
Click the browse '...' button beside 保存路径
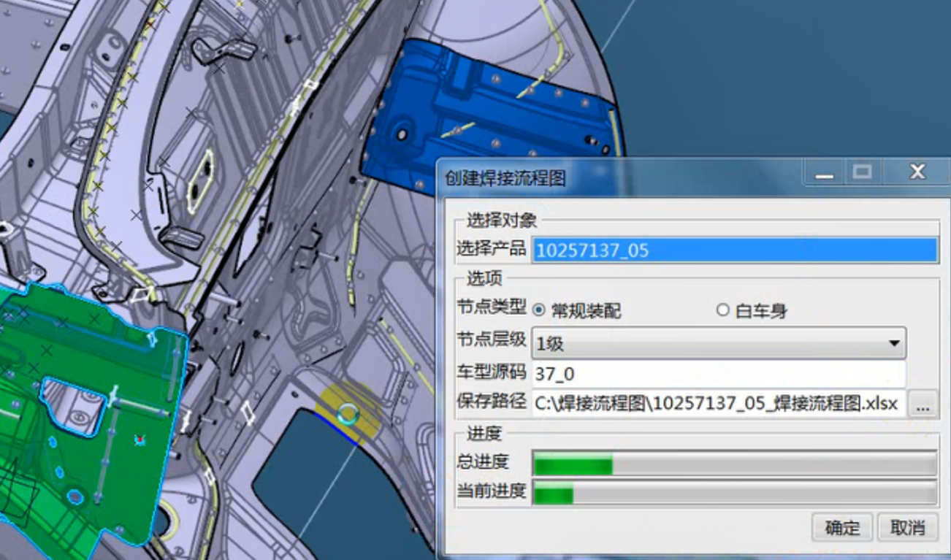tap(923, 404)
